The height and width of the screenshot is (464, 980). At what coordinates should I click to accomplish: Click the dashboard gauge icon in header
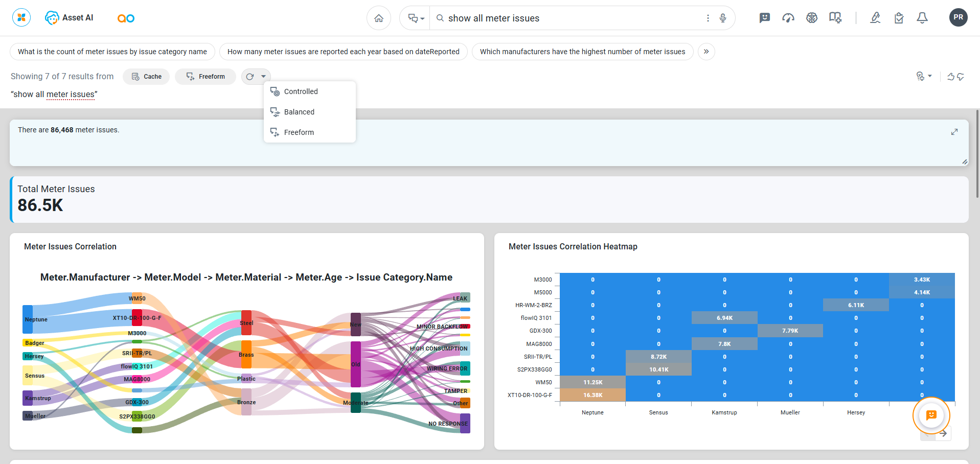pyautogui.click(x=788, y=18)
